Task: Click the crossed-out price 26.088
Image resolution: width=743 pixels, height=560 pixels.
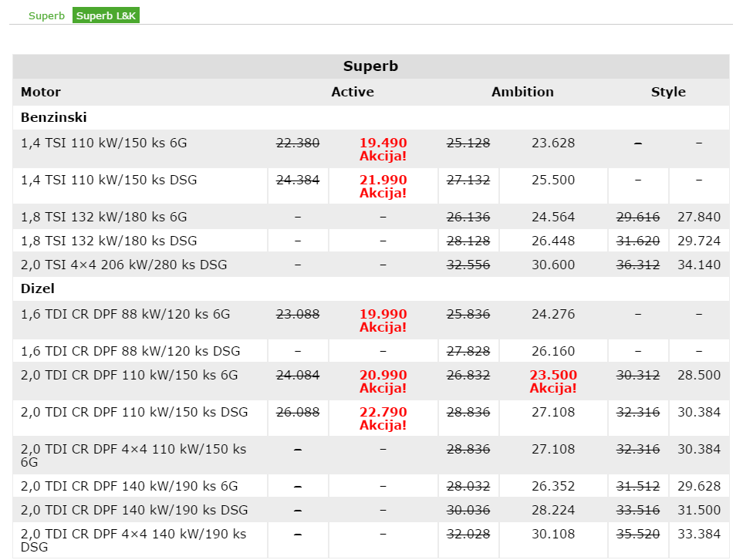Action: [x=298, y=412]
